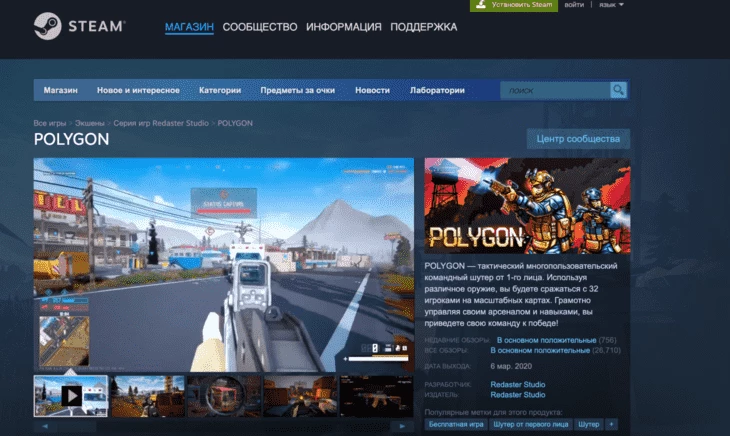Click the thumbnail strip right arrow
Screen dimensions: 730x436
tap(402, 426)
